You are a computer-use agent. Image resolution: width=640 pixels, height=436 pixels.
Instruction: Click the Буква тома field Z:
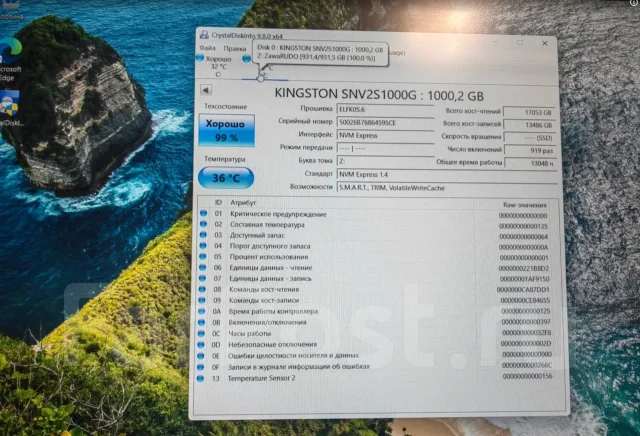point(385,161)
